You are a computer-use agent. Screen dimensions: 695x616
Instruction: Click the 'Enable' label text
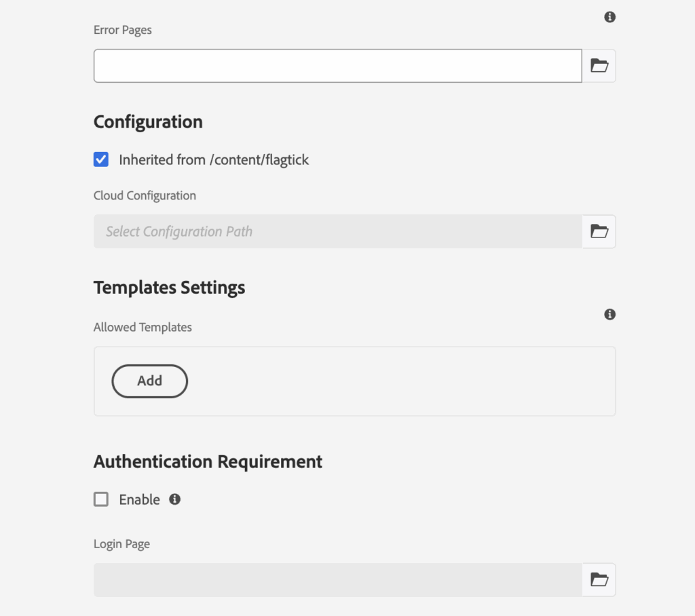click(x=139, y=499)
